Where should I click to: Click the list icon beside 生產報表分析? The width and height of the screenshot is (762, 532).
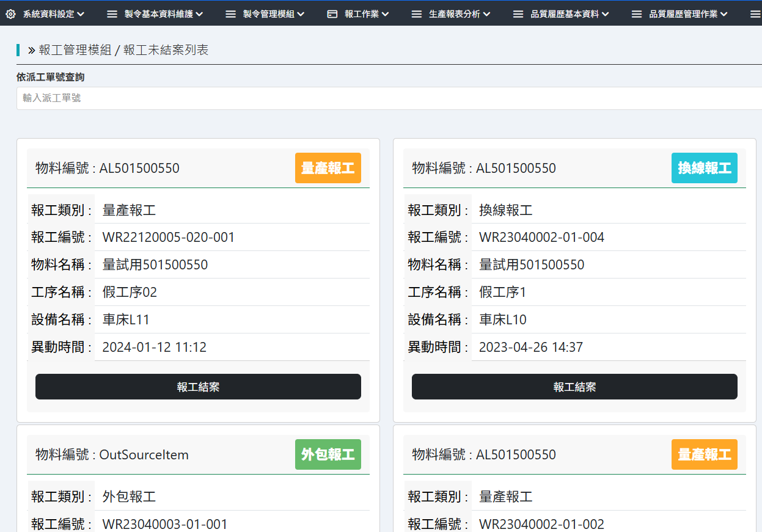(x=416, y=14)
